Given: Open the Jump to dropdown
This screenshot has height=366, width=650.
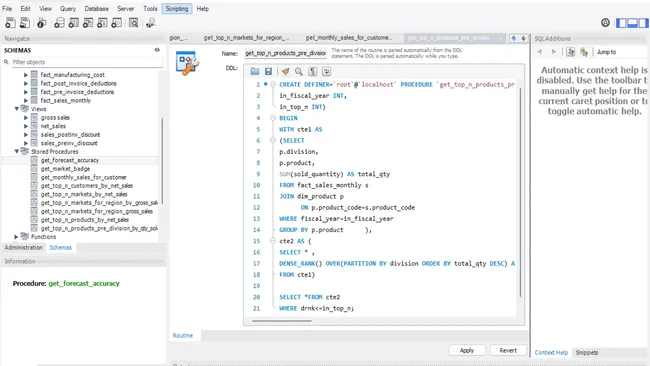Looking at the screenshot, I should (x=606, y=52).
